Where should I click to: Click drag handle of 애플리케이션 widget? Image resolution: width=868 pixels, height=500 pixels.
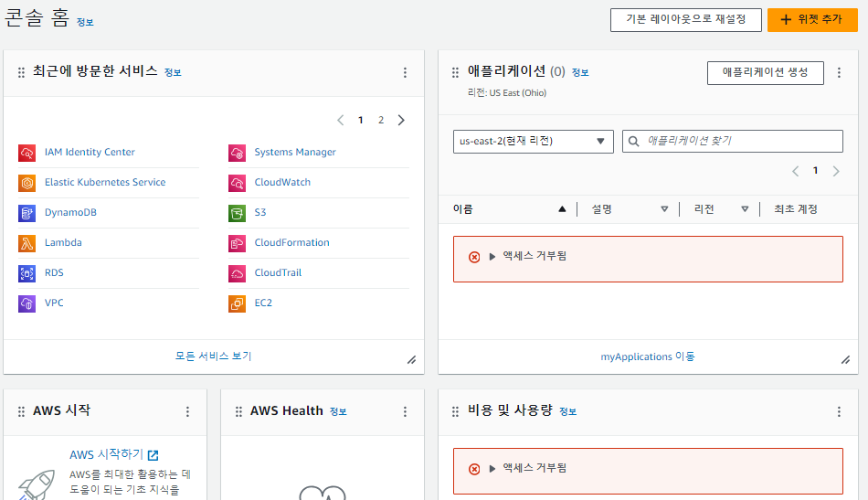coord(455,72)
